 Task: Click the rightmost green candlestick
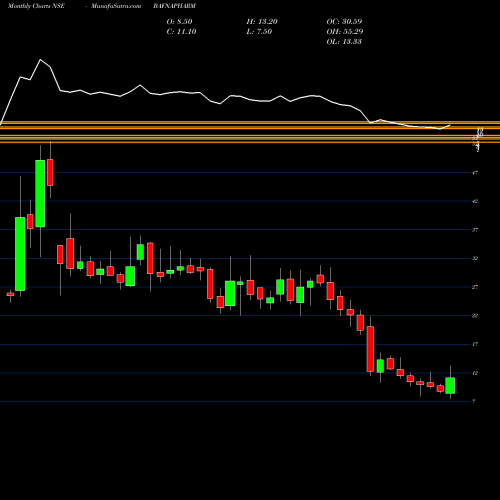click(450, 386)
